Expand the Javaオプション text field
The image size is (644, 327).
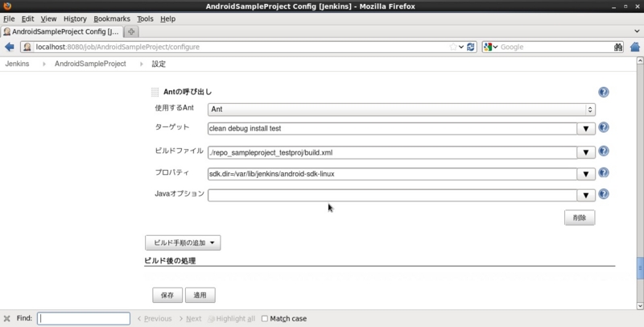pos(586,195)
